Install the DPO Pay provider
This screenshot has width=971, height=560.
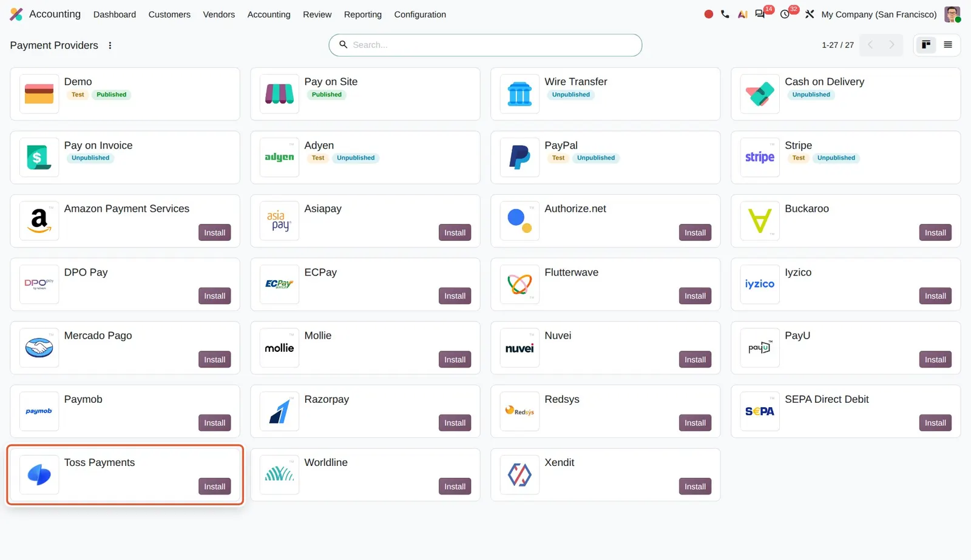click(215, 296)
